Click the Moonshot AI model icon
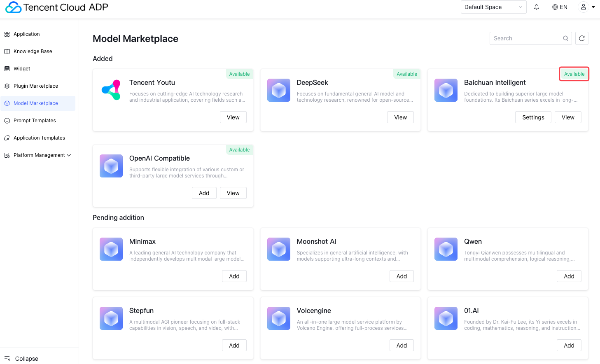 click(x=279, y=249)
